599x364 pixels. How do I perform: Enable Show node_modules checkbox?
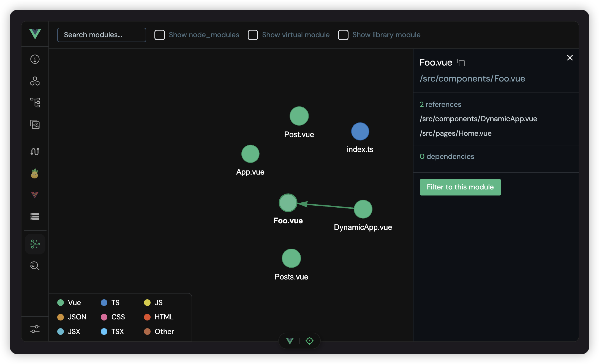click(x=160, y=35)
